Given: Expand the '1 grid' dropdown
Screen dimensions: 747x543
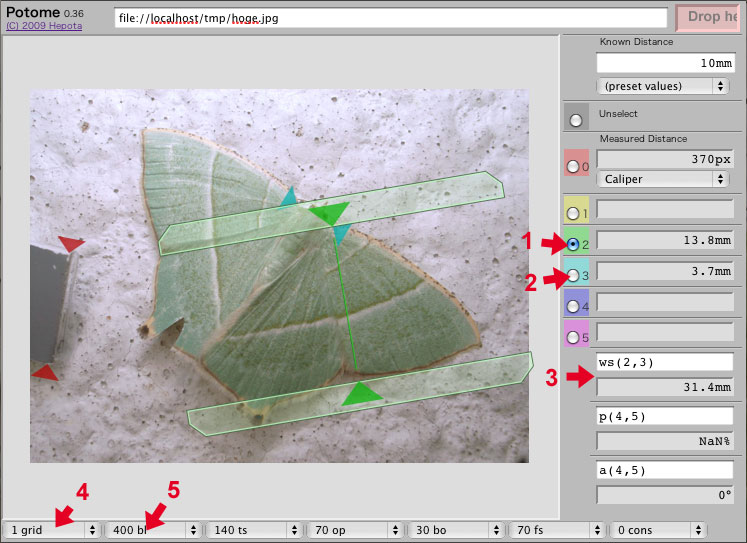Looking at the screenshot, I should click(x=52, y=530).
